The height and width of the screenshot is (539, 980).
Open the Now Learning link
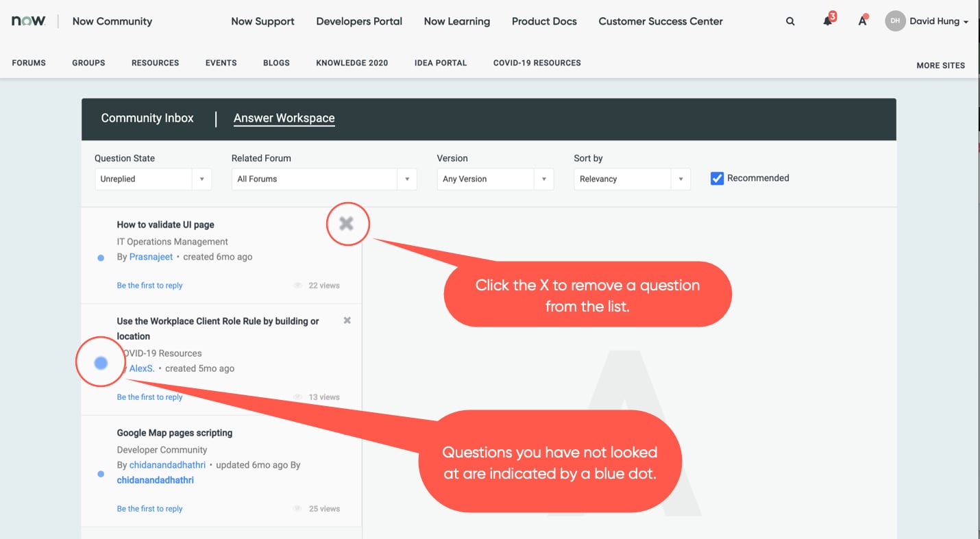coord(457,21)
